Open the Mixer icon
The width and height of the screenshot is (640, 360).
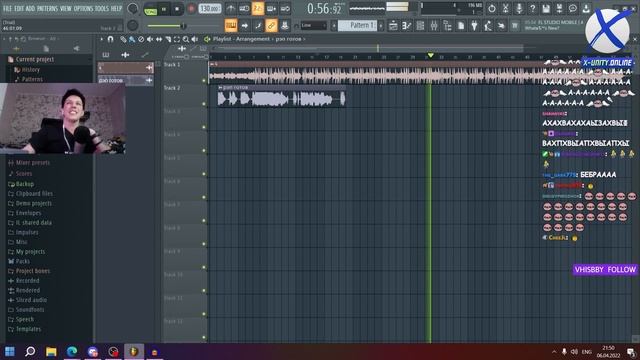coord(434,26)
